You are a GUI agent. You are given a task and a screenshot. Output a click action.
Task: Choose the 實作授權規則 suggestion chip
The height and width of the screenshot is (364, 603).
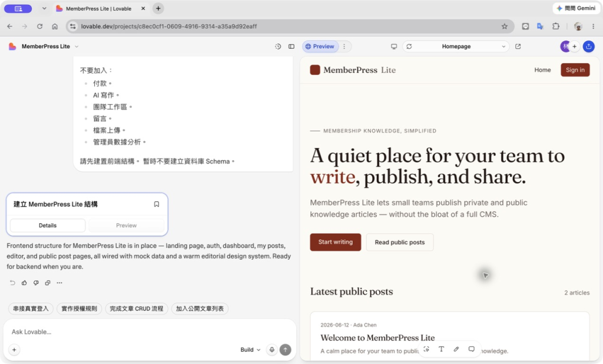pos(79,309)
